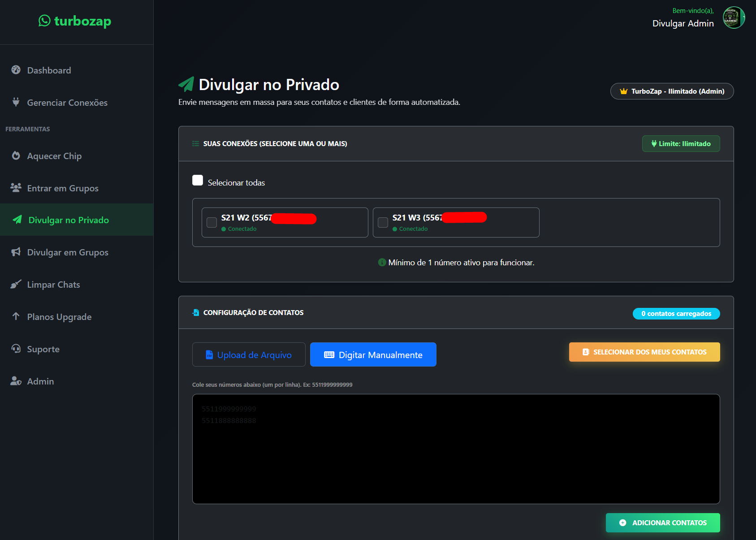Open the Dashboard gauge icon
The width and height of the screenshot is (756, 540).
16,70
